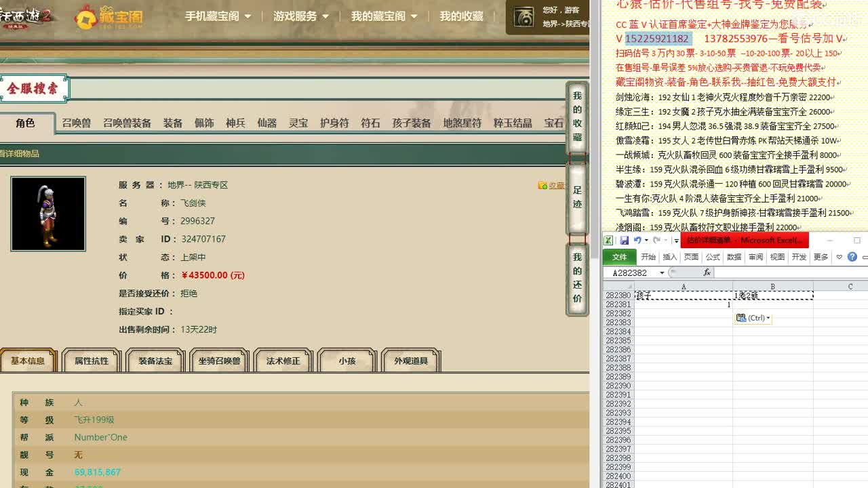Screen dimensions: 868x488
Task: Go to 我的收藏 in top navigation
Action: [461, 16]
